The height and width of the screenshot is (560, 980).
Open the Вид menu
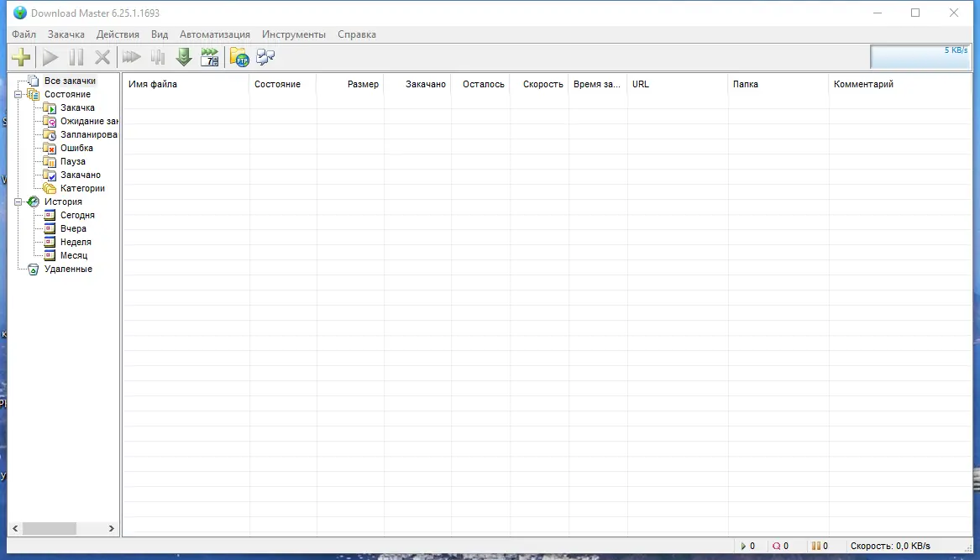click(160, 34)
